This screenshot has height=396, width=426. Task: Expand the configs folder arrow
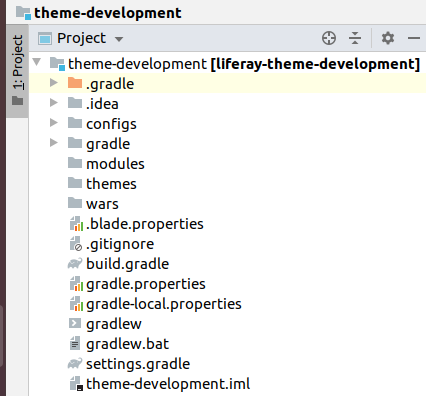tap(54, 122)
